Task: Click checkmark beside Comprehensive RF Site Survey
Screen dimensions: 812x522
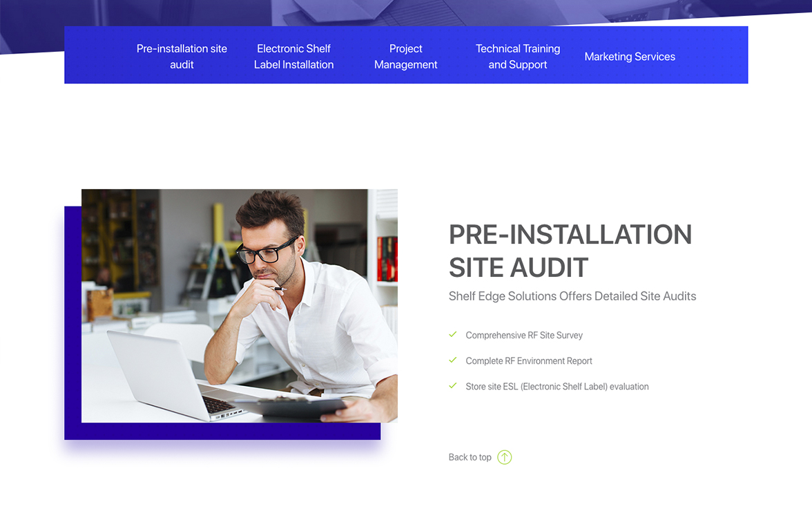Action: point(453,334)
